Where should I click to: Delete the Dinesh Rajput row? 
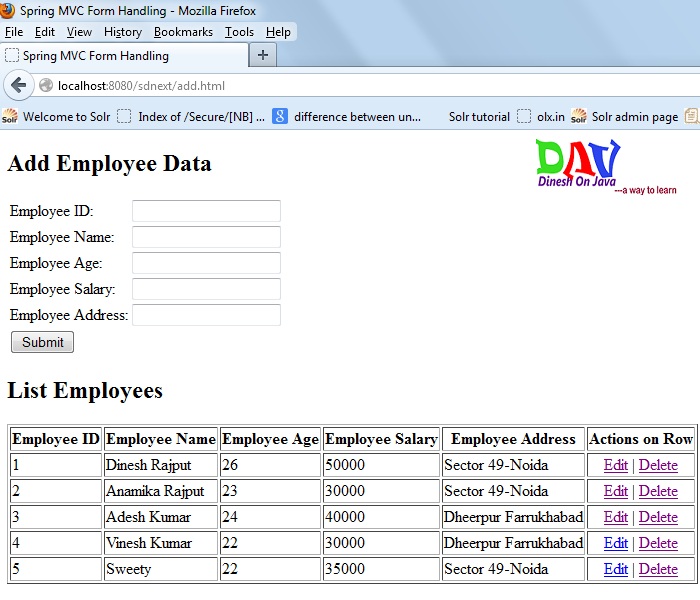coord(658,465)
